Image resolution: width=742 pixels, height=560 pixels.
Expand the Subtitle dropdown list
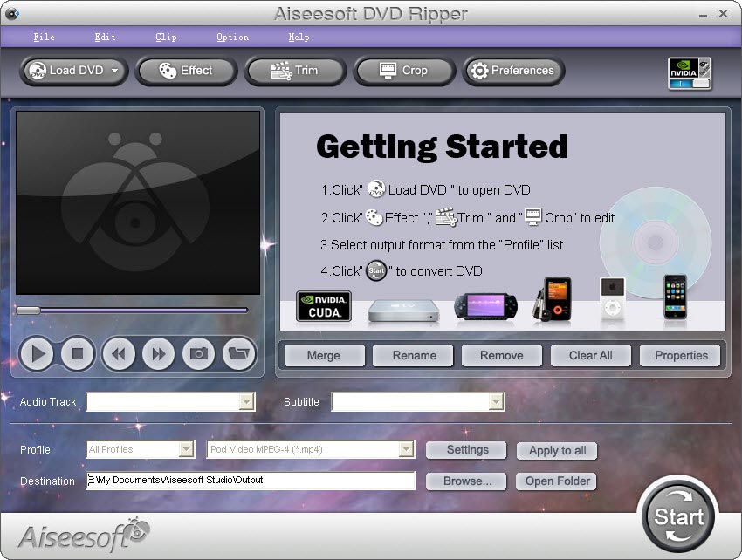(496, 402)
